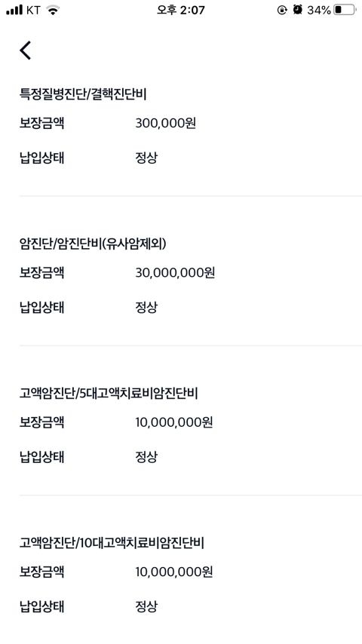This screenshot has width=362, height=644.
Task: Tap the KT carrier label
Action: click(x=34, y=10)
